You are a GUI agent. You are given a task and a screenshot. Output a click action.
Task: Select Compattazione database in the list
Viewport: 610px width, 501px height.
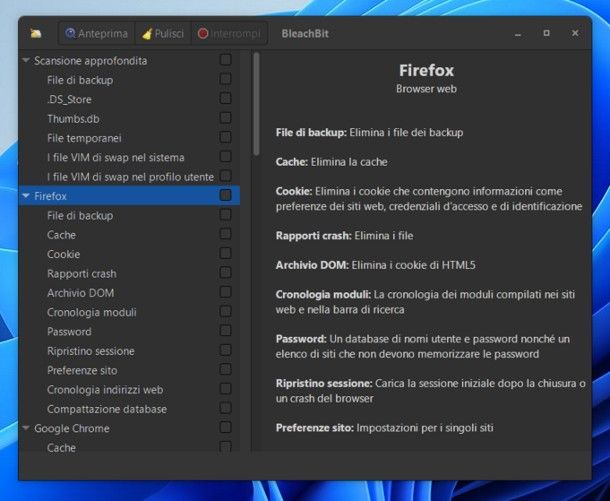[106, 409]
